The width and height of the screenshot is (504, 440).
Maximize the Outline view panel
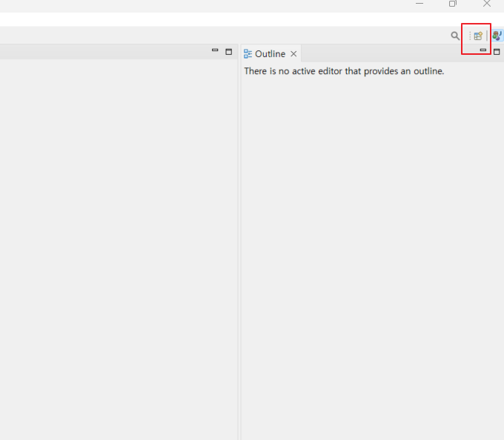497,52
